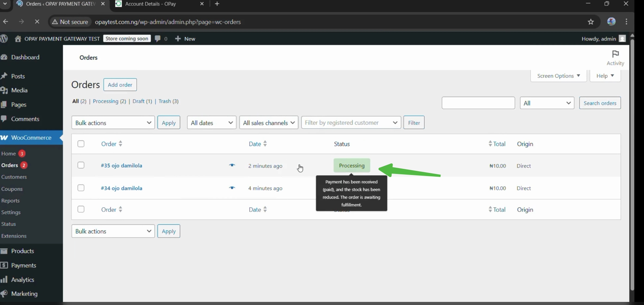The image size is (644, 305).
Task: Open Products in the sidebar menu
Action: (23, 251)
